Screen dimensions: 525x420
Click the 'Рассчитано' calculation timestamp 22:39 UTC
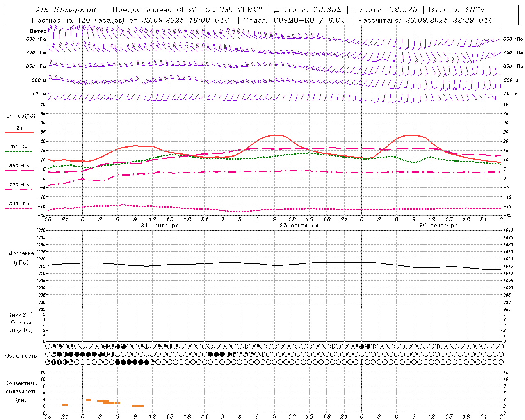[473, 20]
